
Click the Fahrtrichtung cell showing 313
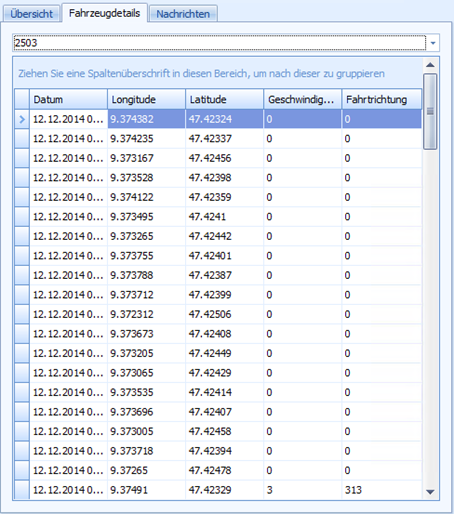(x=382, y=490)
